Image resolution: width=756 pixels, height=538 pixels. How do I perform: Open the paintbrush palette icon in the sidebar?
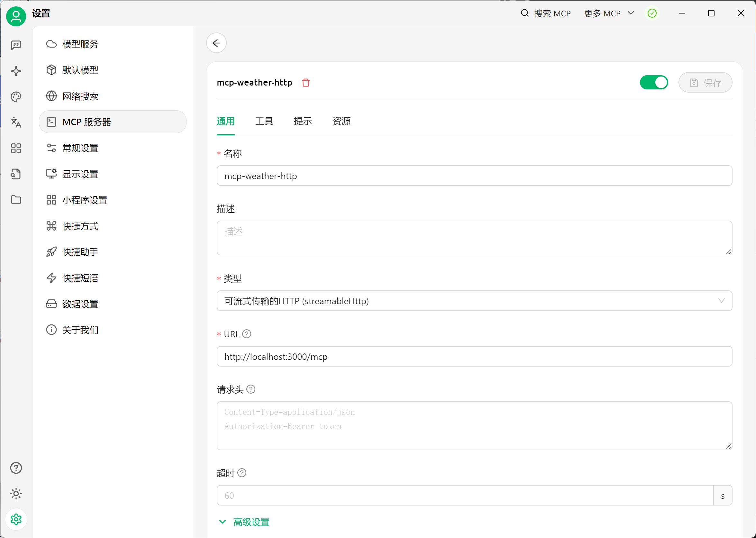pyautogui.click(x=16, y=97)
